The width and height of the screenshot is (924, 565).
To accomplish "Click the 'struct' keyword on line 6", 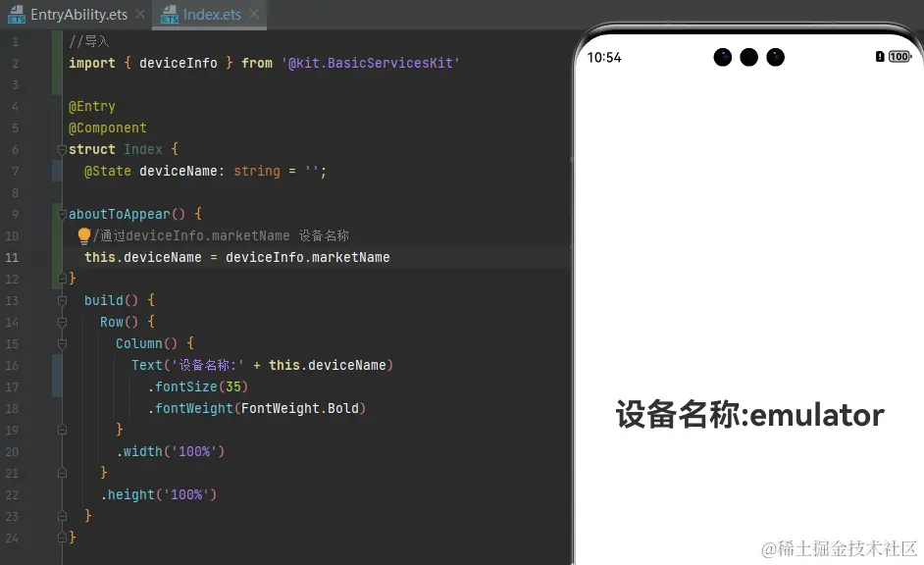I will pyautogui.click(x=92, y=150).
